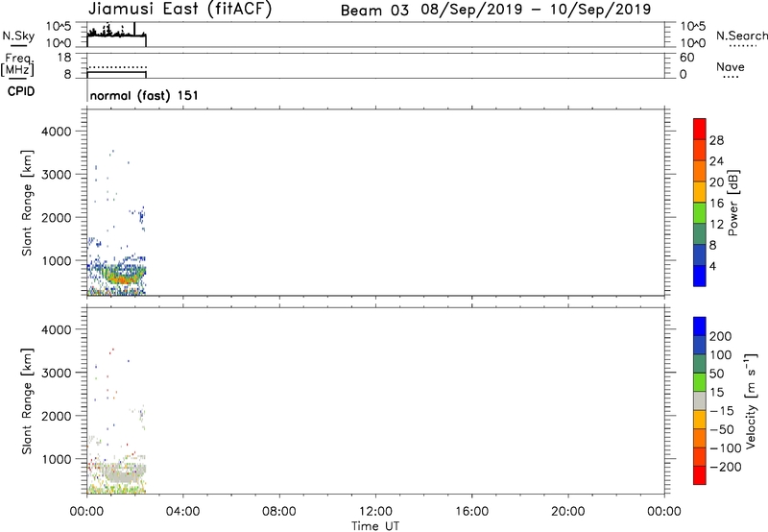Click the '20:00' time tick label
Viewport: 768px width, 532px height.
coord(568,512)
